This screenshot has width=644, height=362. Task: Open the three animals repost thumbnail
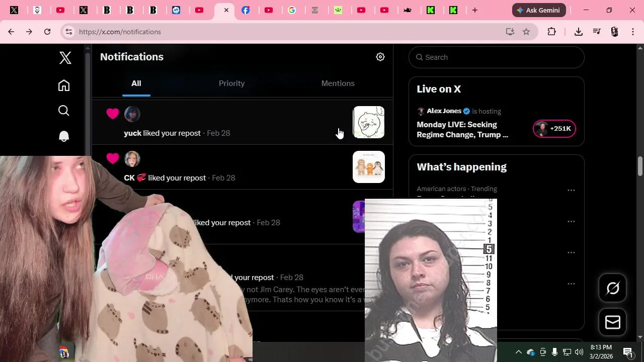[369, 167]
